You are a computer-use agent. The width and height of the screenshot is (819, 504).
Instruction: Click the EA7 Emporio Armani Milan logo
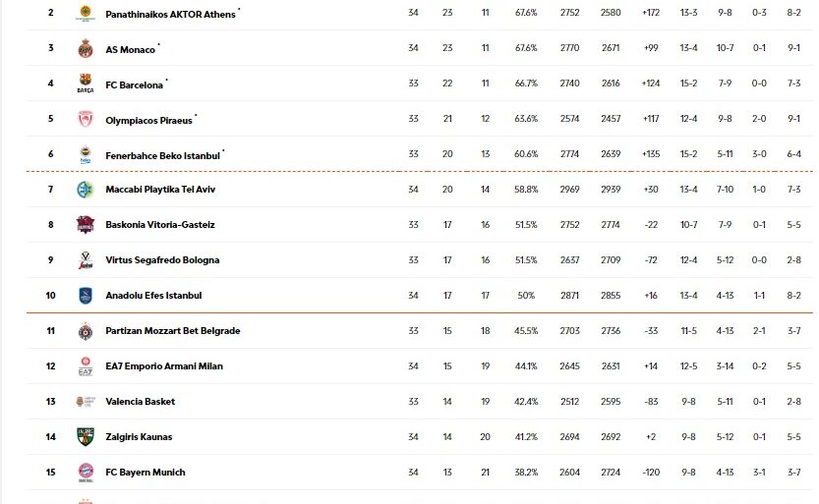click(x=85, y=366)
